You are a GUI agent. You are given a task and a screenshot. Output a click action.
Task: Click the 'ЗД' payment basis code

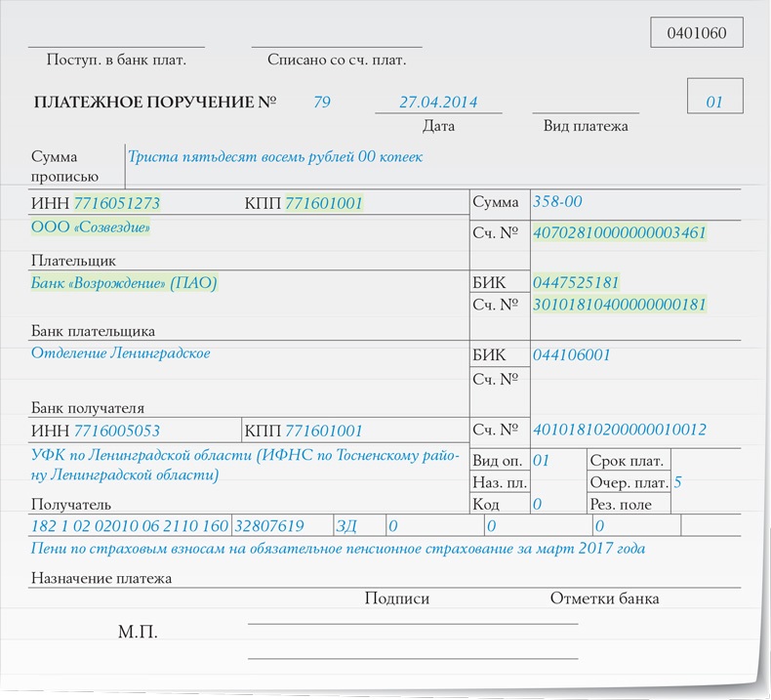pos(346,526)
